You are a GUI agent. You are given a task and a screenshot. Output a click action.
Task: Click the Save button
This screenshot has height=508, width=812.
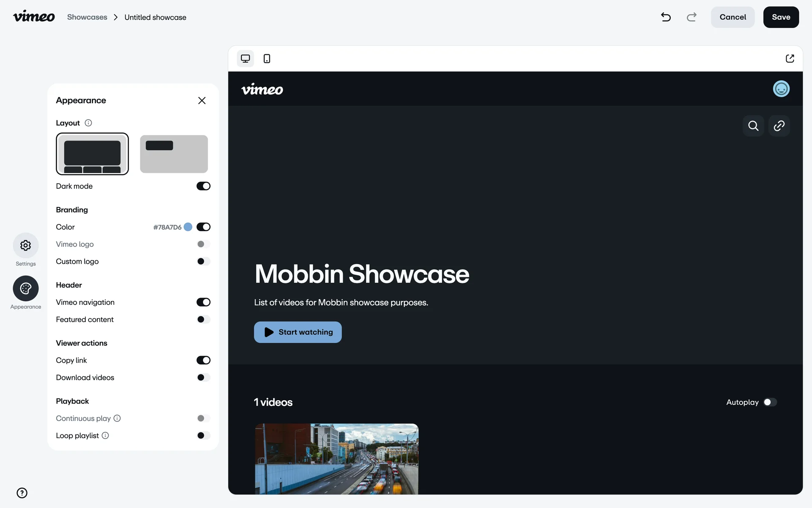(x=781, y=17)
